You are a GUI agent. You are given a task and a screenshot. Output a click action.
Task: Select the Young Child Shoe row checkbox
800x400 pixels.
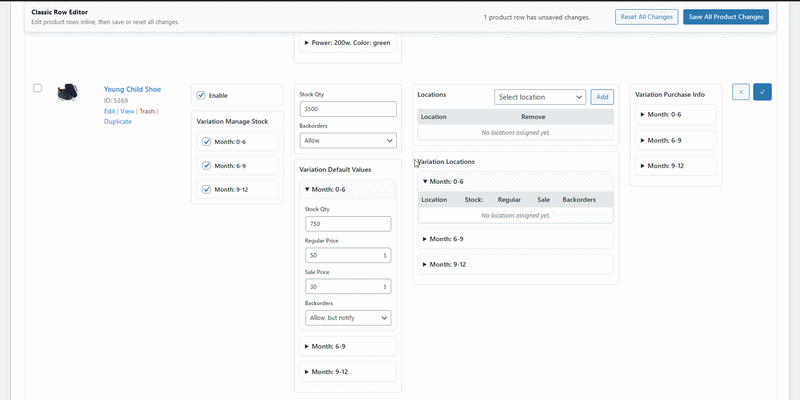(x=38, y=88)
